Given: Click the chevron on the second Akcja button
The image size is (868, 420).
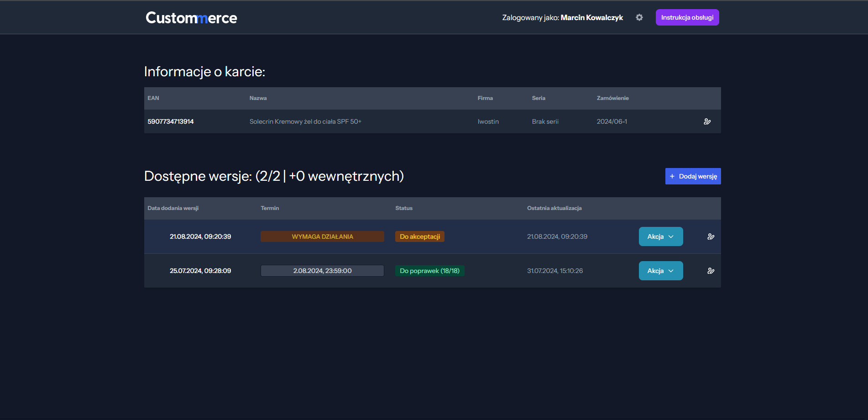Looking at the screenshot, I should [x=671, y=270].
